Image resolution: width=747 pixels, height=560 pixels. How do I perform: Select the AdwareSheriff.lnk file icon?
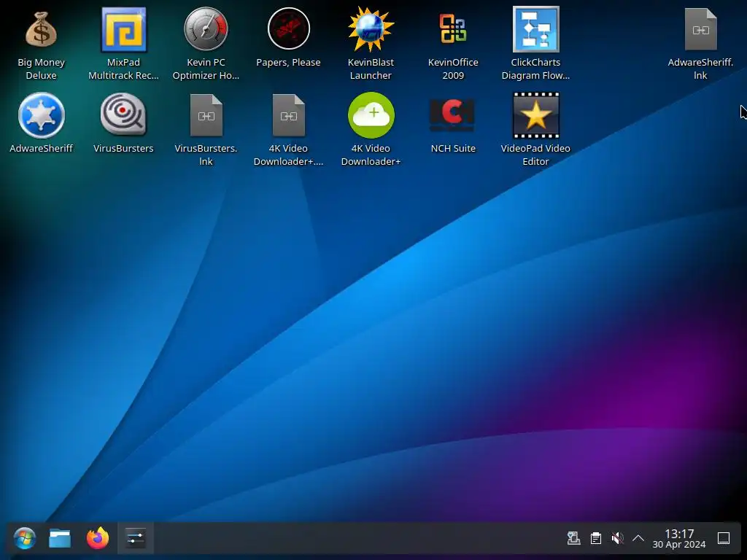click(x=700, y=29)
